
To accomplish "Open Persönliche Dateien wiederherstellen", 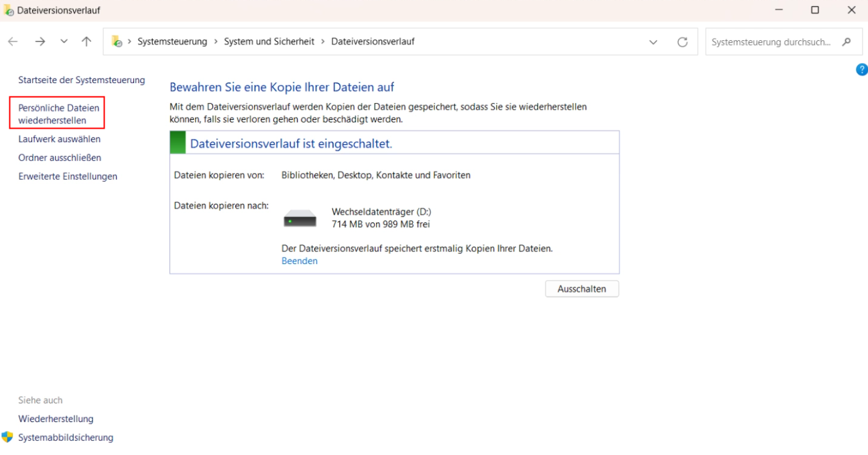I will tap(58, 114).
